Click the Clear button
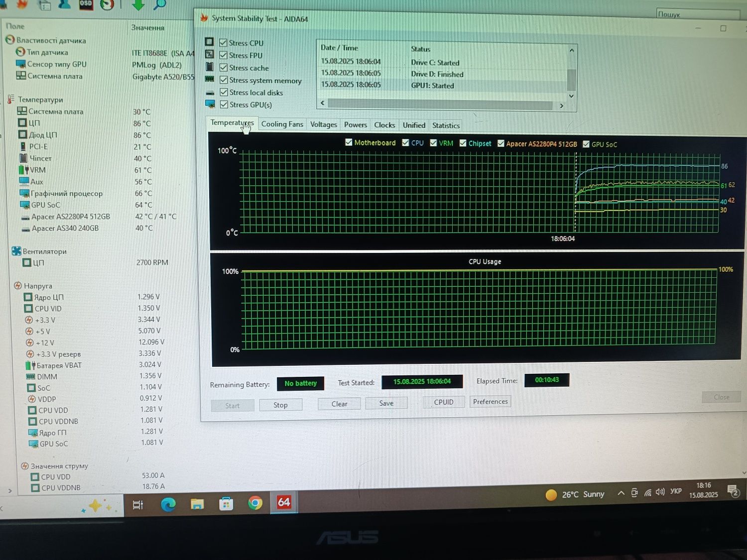747x560 pixels. point(339,404)
